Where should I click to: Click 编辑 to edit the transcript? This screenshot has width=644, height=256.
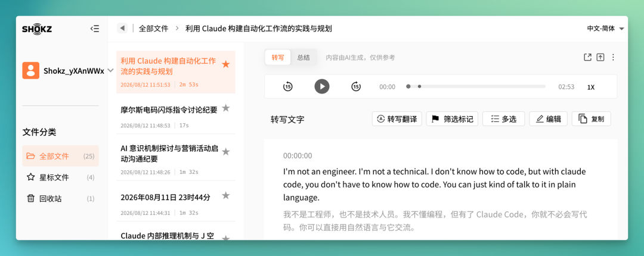549,119
